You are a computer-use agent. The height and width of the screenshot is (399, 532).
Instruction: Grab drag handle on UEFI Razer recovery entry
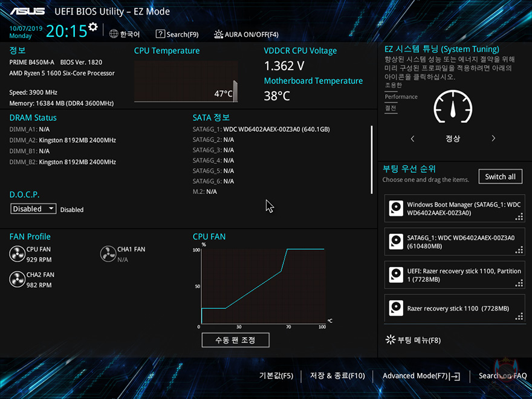[519, 284]
